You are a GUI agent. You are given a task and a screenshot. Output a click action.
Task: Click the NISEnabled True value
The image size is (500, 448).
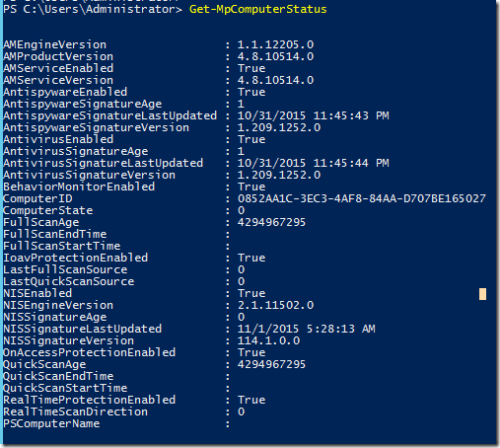click(251, 293)
